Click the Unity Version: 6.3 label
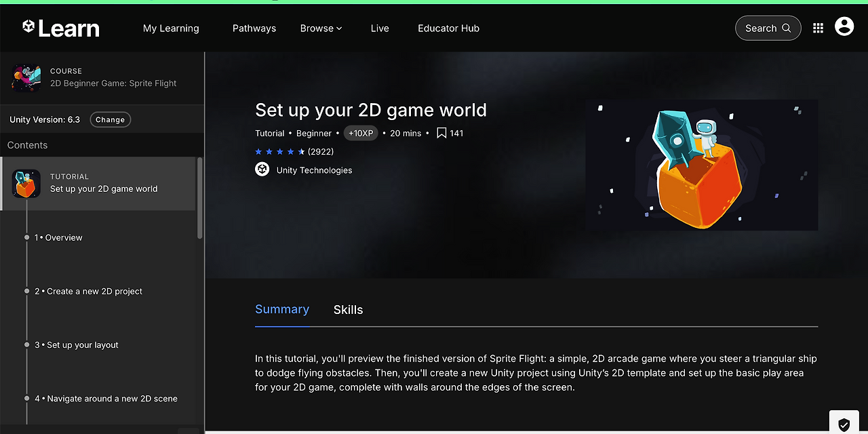 coord(45,119)
